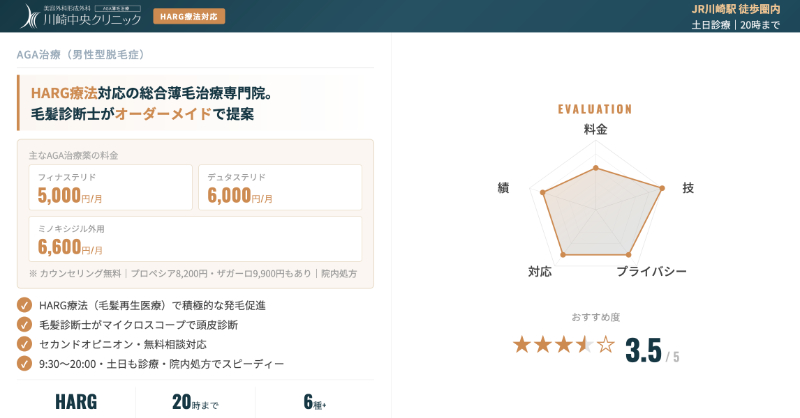Click the JR川崎駅 徒歩圏内 text in header
Screen dimensions: 800x418
(x=735, y=8)
